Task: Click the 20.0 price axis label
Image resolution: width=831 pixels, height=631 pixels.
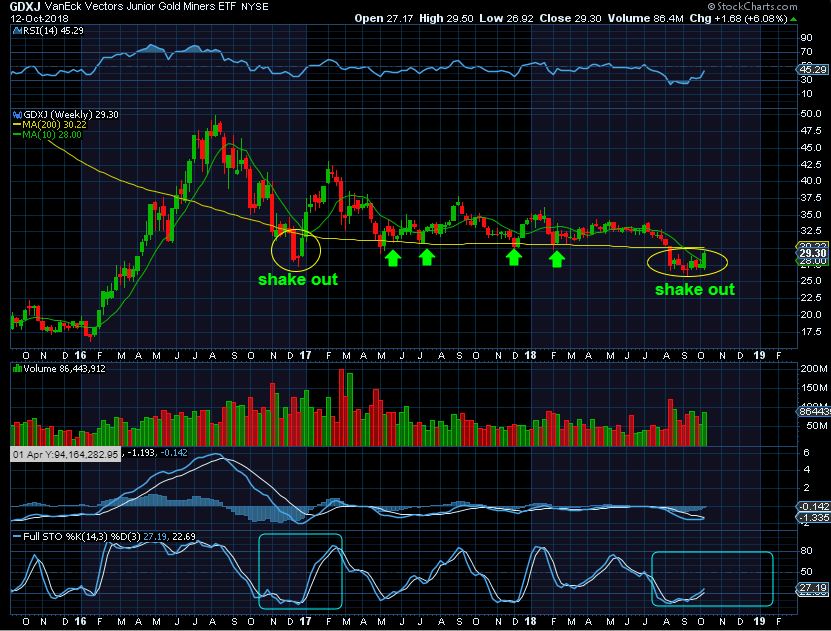Action: pyautogui.click(x=811, y=315)
